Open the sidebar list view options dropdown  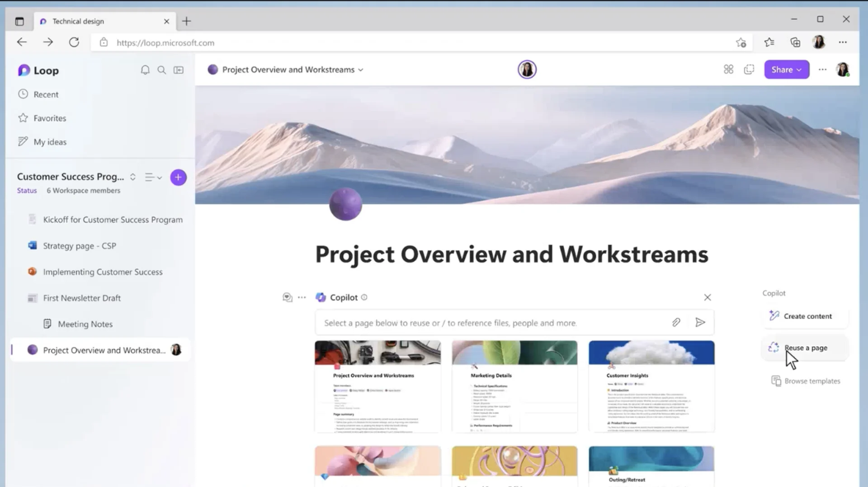[153, 177]
